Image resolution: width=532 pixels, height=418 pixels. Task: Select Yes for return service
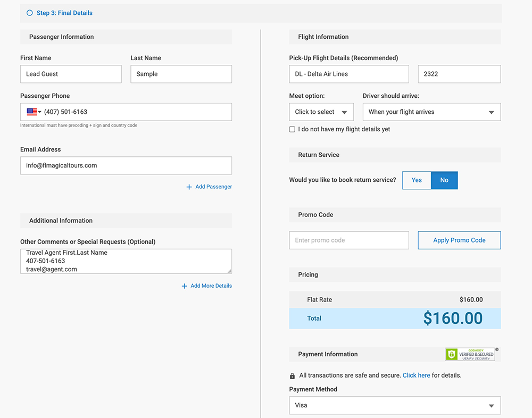417,180
